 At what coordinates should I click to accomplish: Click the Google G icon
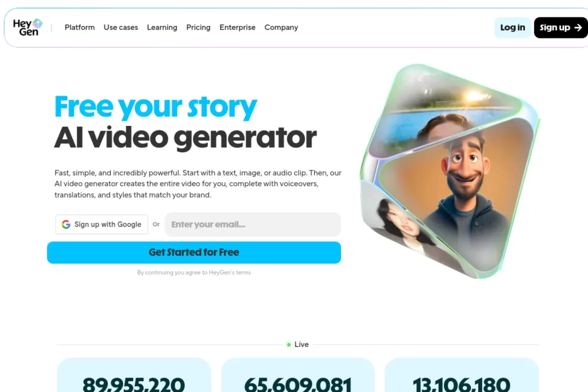tap(66, 224)
